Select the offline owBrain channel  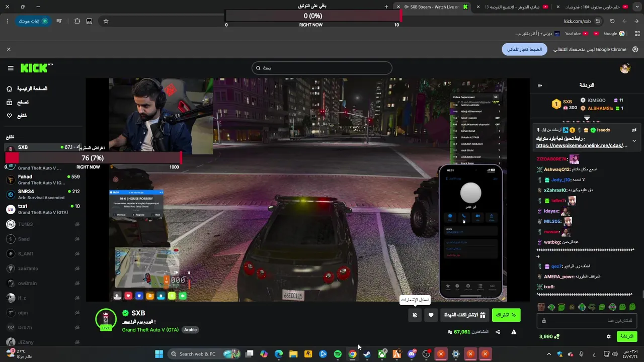43,283
